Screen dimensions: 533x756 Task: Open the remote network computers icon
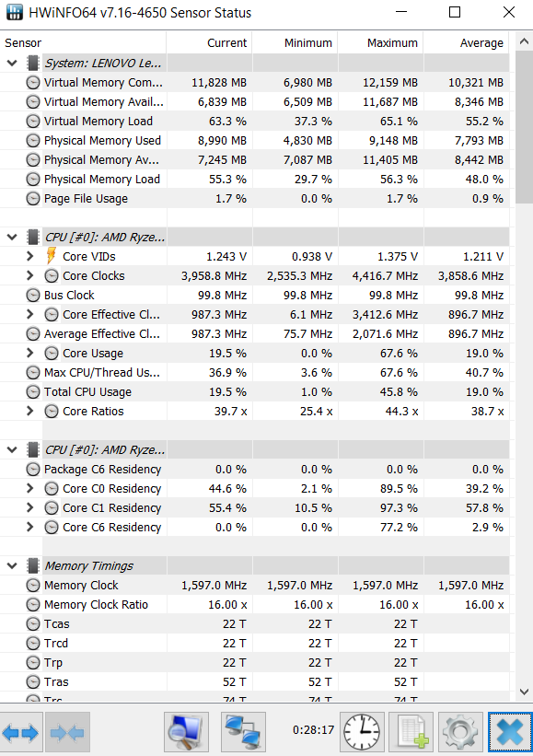[243, 732]
